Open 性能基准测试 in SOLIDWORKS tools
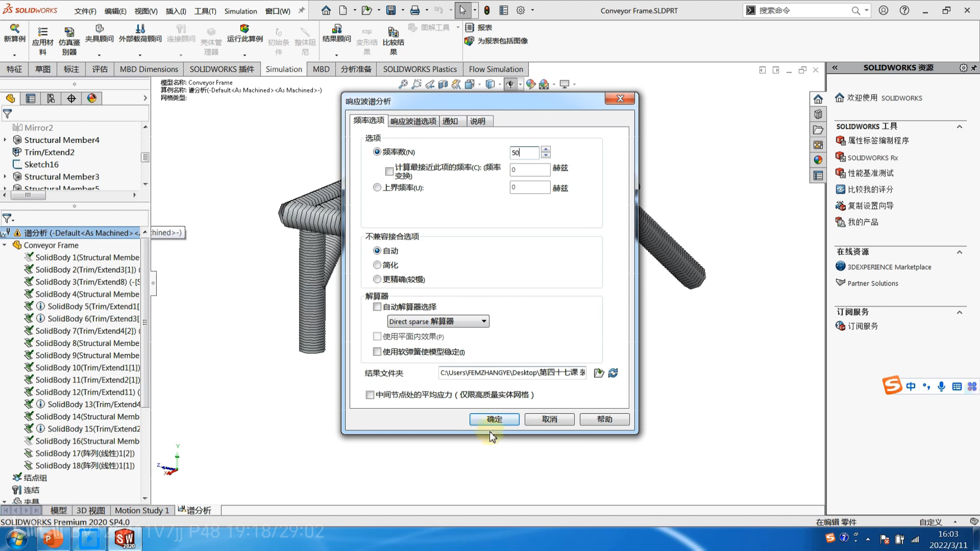This screenshot has width=980, height=551. click(x=871, y=173)
